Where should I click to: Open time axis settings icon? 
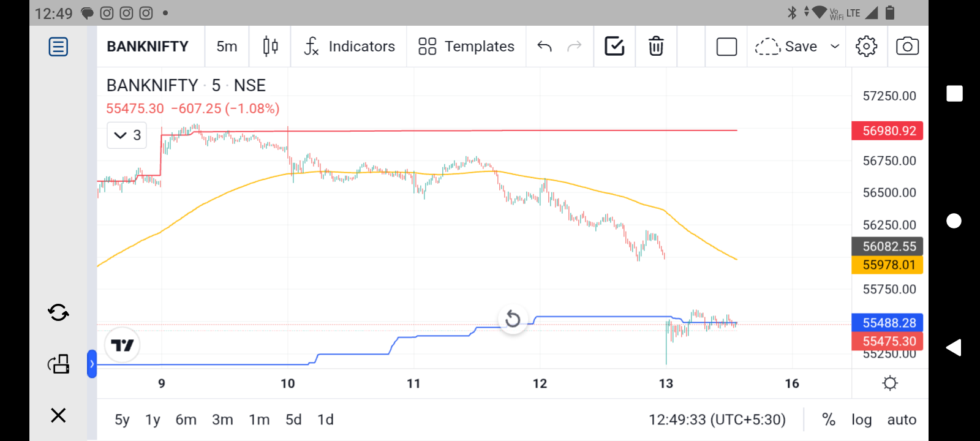pyautogui.click(x=890, y=383)
